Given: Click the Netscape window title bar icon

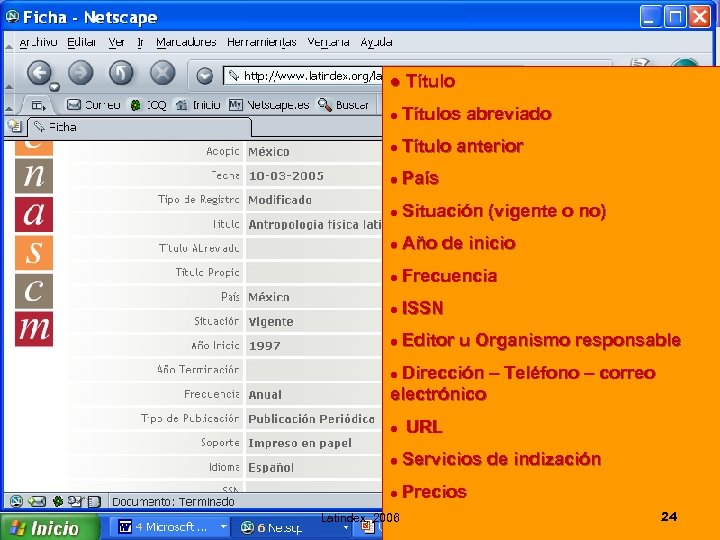Looking at the screenshot, I should point(12,17).
